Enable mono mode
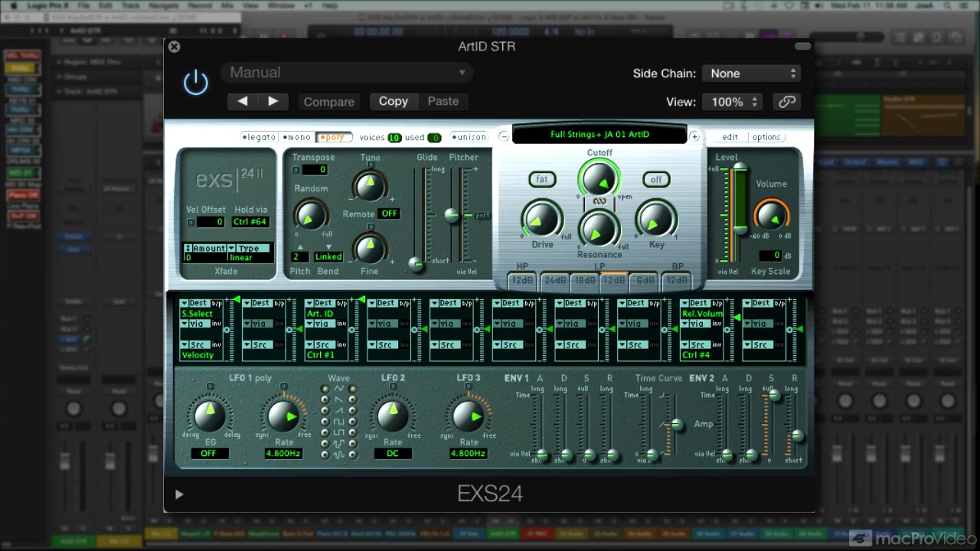 [296, 138]
